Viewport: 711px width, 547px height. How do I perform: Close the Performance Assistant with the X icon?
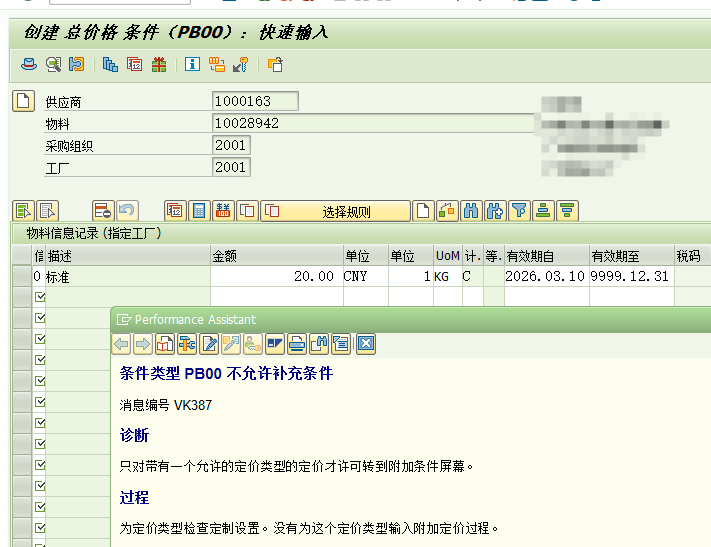coord(365,344)
